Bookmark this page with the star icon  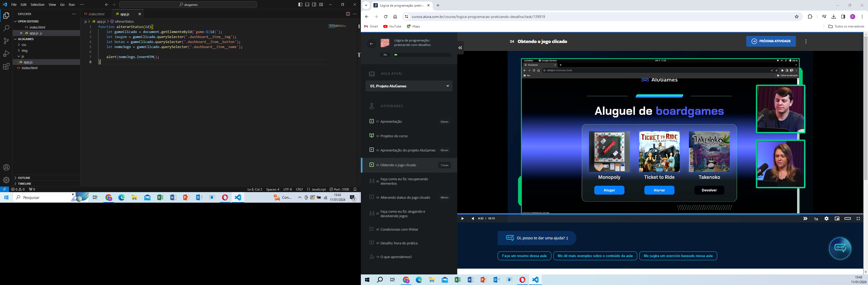pos(797,17)
